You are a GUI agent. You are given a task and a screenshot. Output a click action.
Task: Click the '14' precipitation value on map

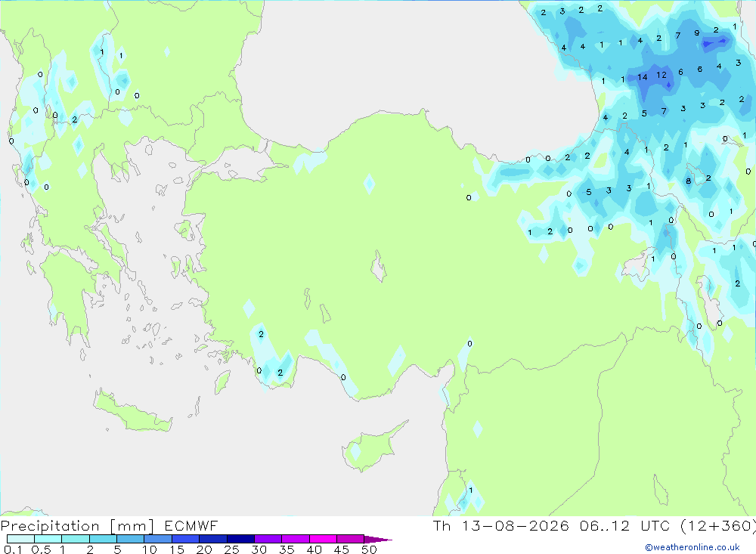coord(642,77)
